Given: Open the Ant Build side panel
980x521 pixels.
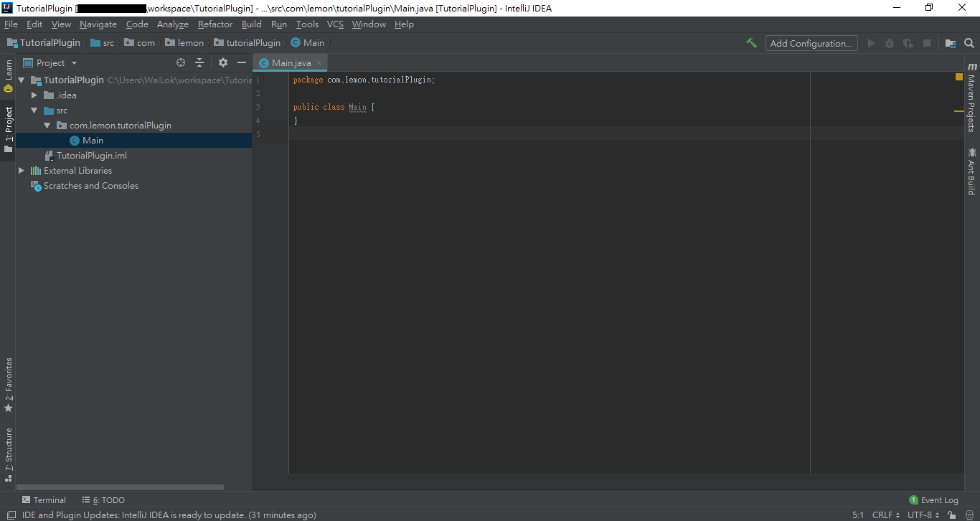Looking at the screenshot, I should pos(972,171).
